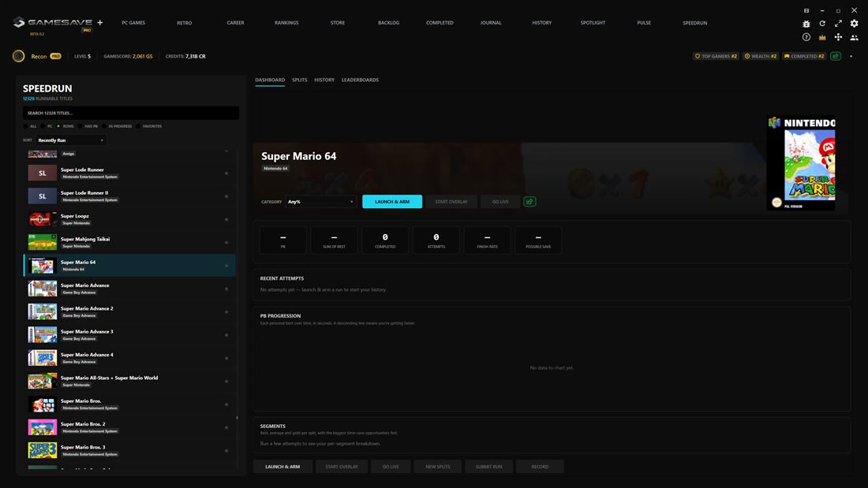Open the SPEEDRUN nav menu
The width and height of the screenshot is (868, 488).
pyautogui.click(x=694, y=23)
